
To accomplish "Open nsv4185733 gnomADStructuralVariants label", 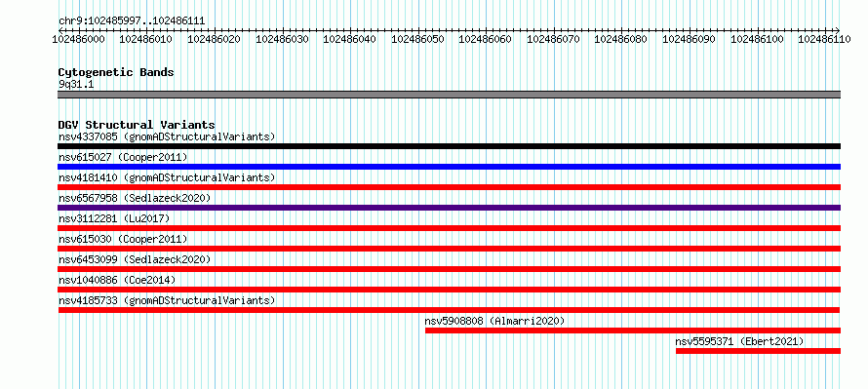I will (x=167, y=300).
